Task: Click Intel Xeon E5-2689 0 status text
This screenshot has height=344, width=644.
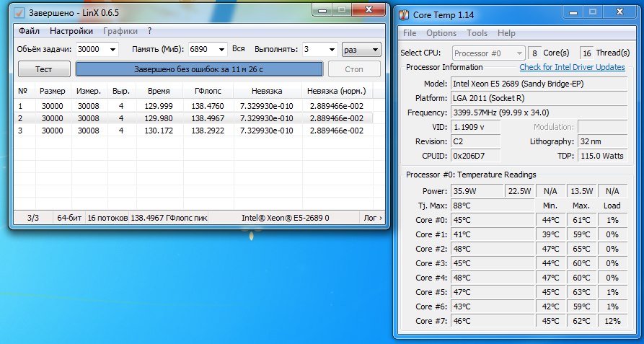Action: tap(285, 218)
